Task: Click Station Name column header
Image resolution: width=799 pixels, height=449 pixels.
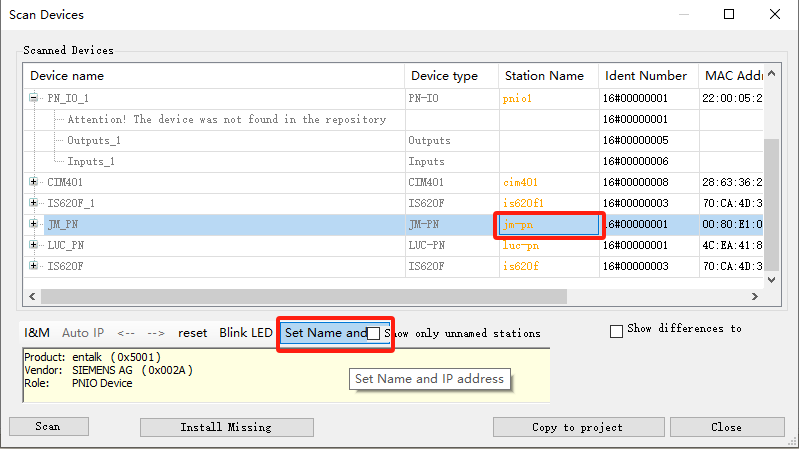Action: click(x=546, y=76)
